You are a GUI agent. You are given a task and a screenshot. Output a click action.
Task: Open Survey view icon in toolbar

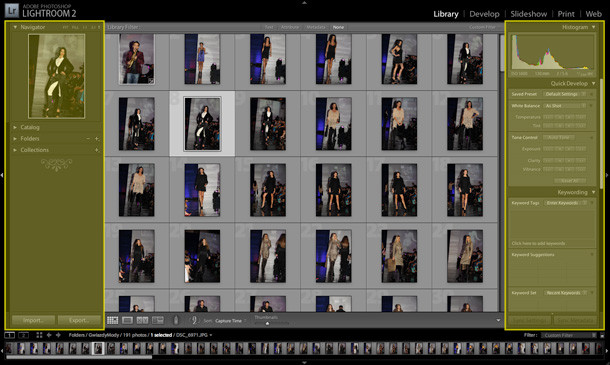(158, 320)
